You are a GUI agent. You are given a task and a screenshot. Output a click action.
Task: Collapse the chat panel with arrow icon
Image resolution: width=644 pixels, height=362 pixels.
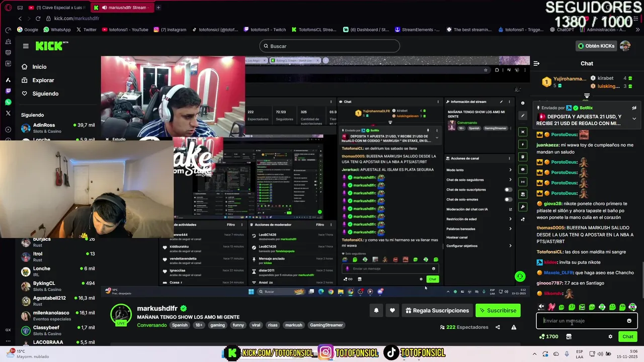536,63
